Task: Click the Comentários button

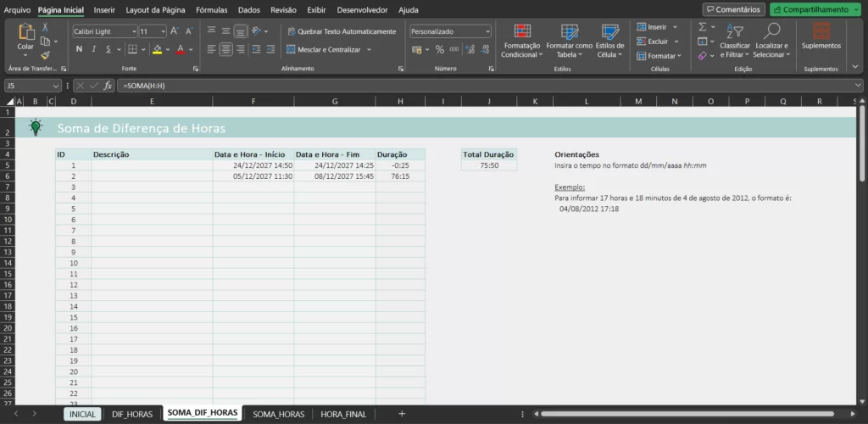Action: pos(734,9)
